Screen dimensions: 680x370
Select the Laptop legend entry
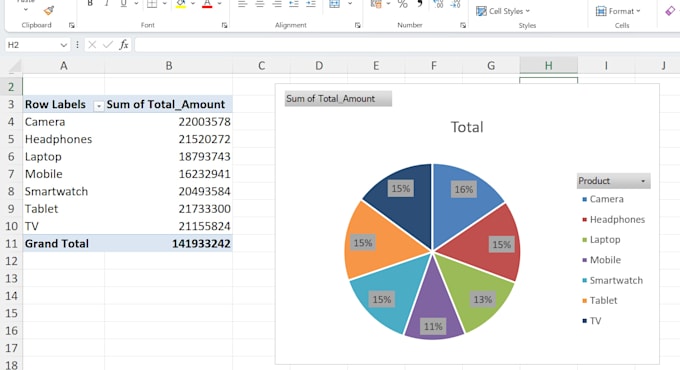(x=601, y=239)
